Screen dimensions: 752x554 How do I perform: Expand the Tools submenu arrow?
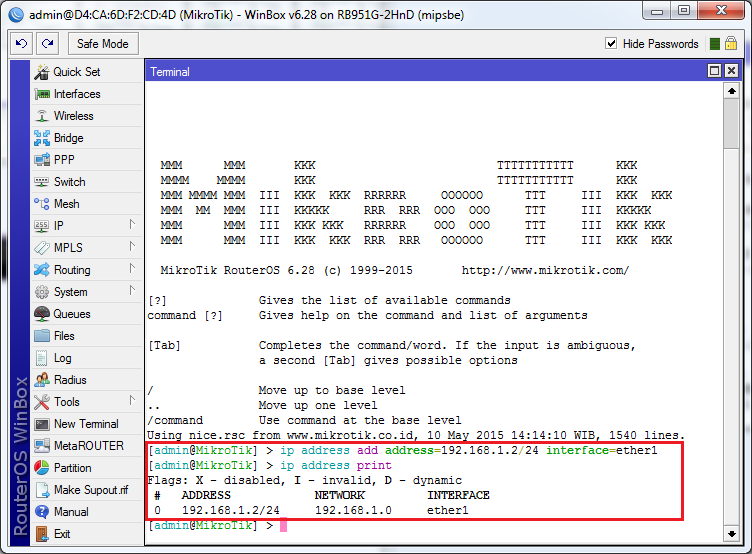(x=132, y=401)
